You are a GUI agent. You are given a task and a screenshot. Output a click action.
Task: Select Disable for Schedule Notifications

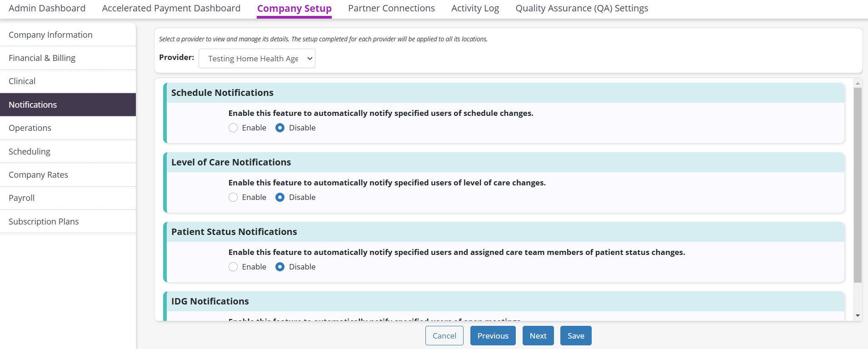tap(280, 128)
